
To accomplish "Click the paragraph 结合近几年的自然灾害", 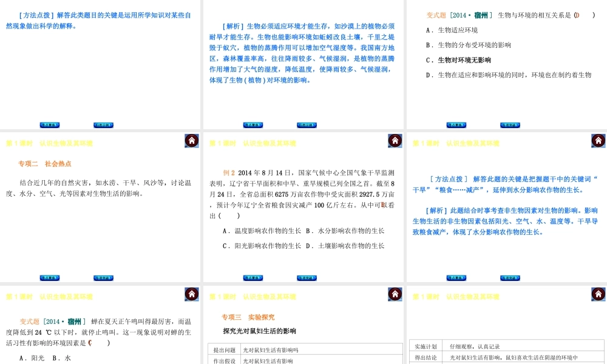I will pos(98,188).
